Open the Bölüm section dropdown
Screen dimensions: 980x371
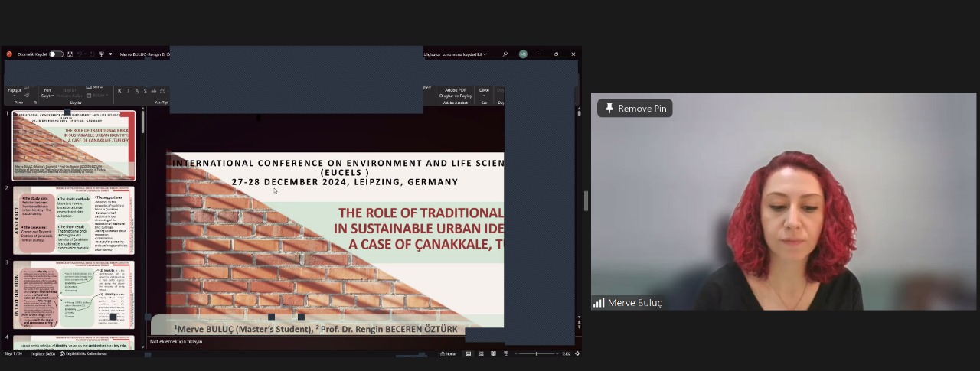(x=98, y=96)
